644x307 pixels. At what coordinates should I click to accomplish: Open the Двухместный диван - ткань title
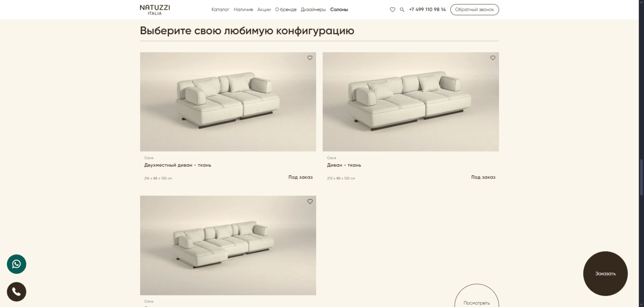click(x=178, y=165)
